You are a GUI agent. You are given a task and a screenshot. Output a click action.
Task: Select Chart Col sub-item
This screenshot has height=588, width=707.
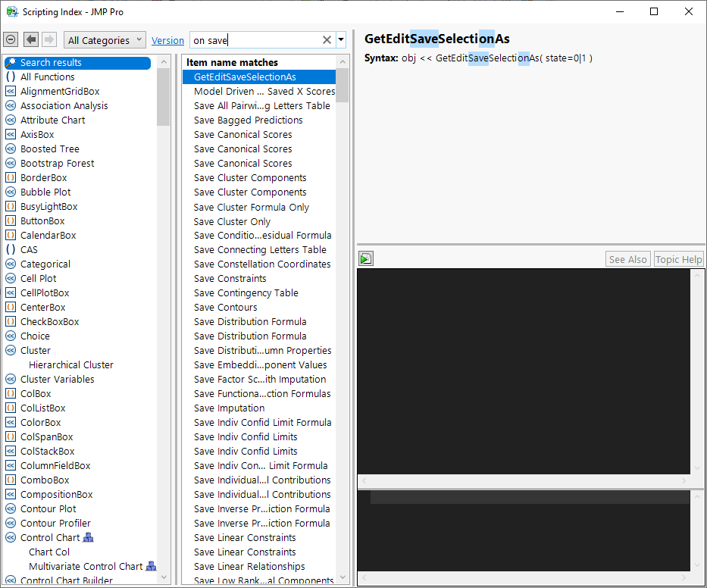click(x=49, y=552)
